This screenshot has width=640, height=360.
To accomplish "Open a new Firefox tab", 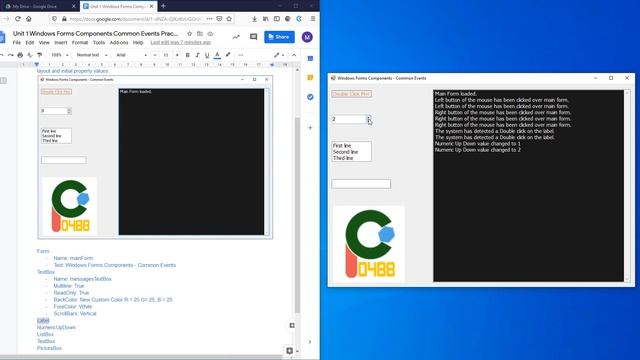I will pyautogui.click(x=163, y=6).
